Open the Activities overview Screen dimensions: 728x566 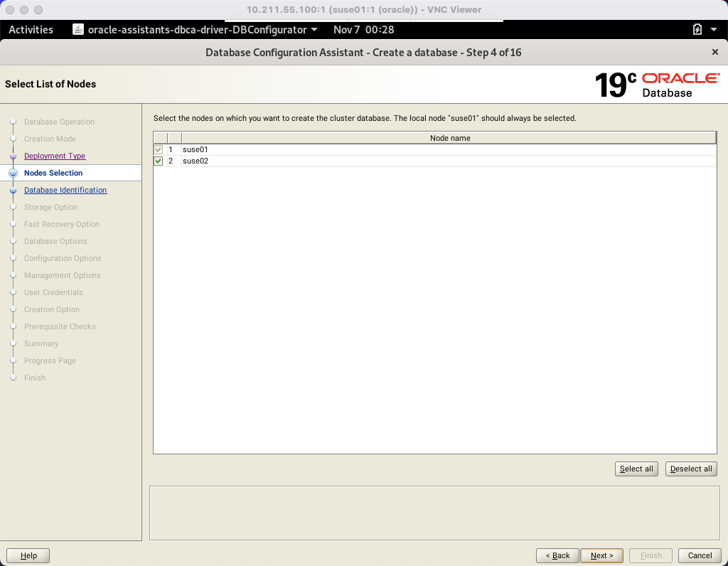point(31,30)
